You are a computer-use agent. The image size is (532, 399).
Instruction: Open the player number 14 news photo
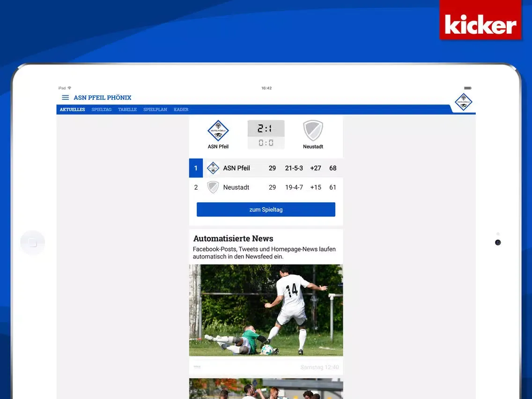coord(266,310)
